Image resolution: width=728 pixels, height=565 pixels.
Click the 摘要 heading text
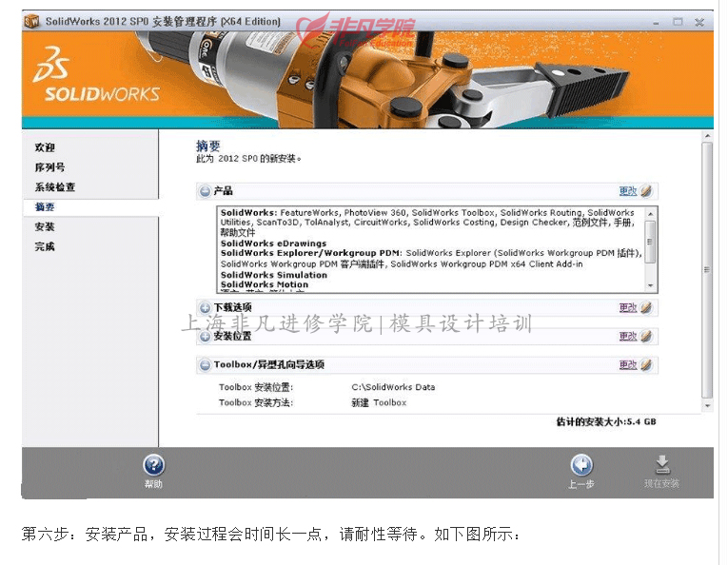tap(208, 146)
